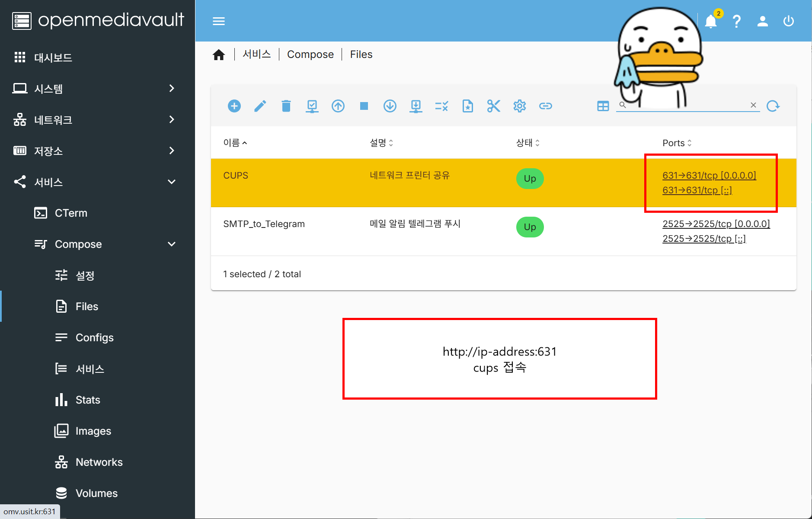Open Stats in sidebar
Viewport: 812px width, 519px height.
(97, 400)
